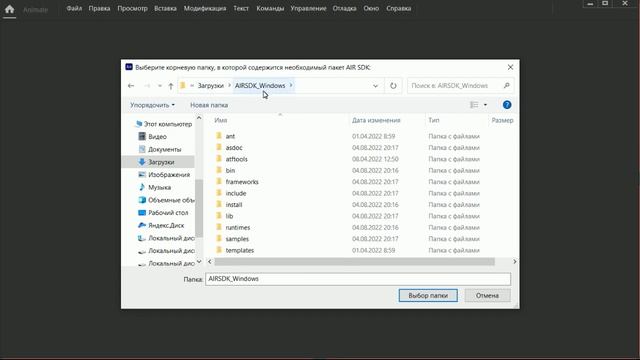Select Загрузки in navigation pane

(158, 162)
